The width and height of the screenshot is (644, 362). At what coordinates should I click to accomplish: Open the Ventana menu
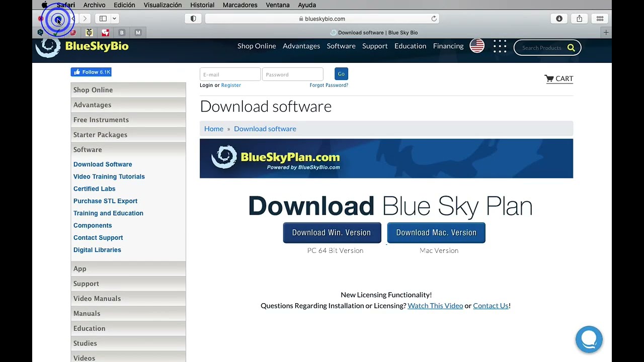tap(278, 5)
